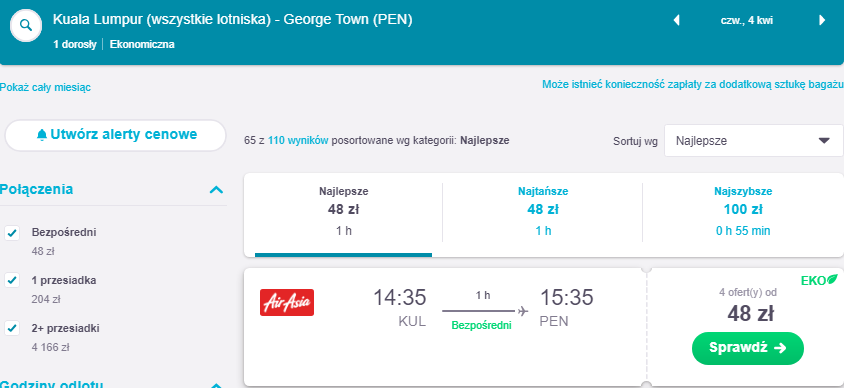Uncheck the 1 przesiadka checkbox
Image resolution: width=844 pixels, height=388 pixels.
coord(12,280)
